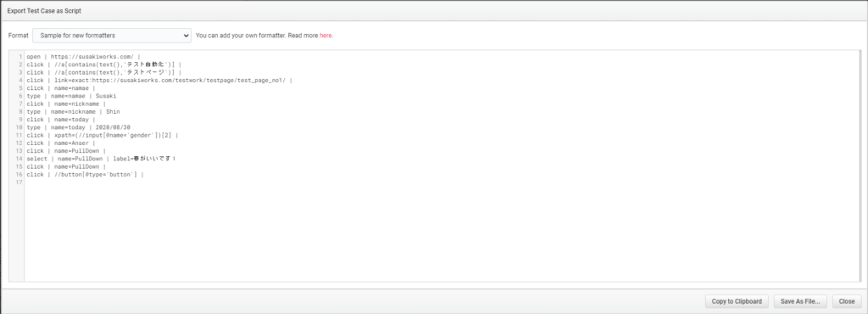Click the 'select | name=PullDown' label line
The image size is (868, 314).
coord(102,159)
